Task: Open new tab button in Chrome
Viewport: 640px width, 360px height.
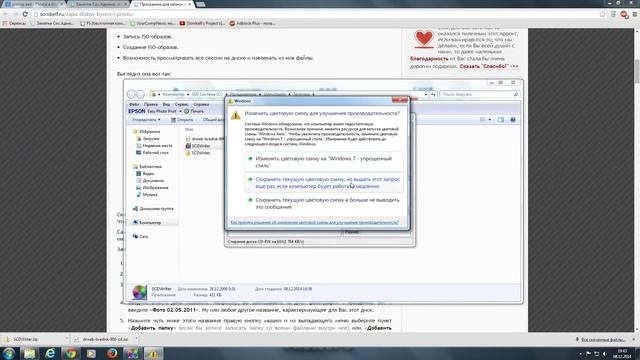Action: (200, 4)
